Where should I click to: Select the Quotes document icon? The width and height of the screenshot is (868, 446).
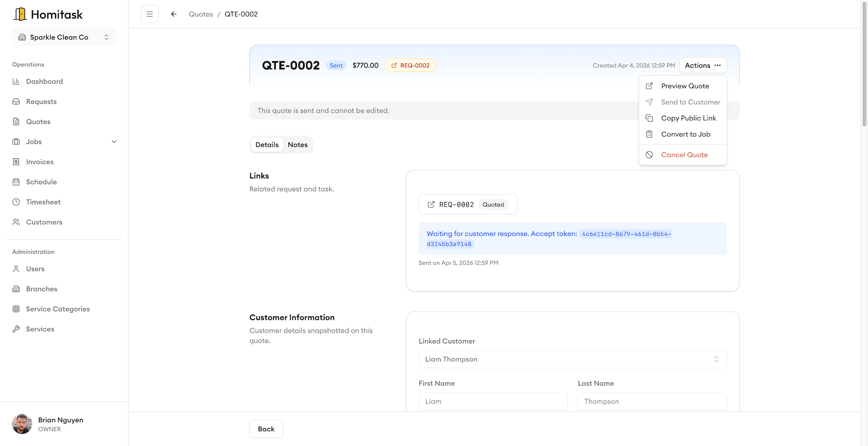16,122
